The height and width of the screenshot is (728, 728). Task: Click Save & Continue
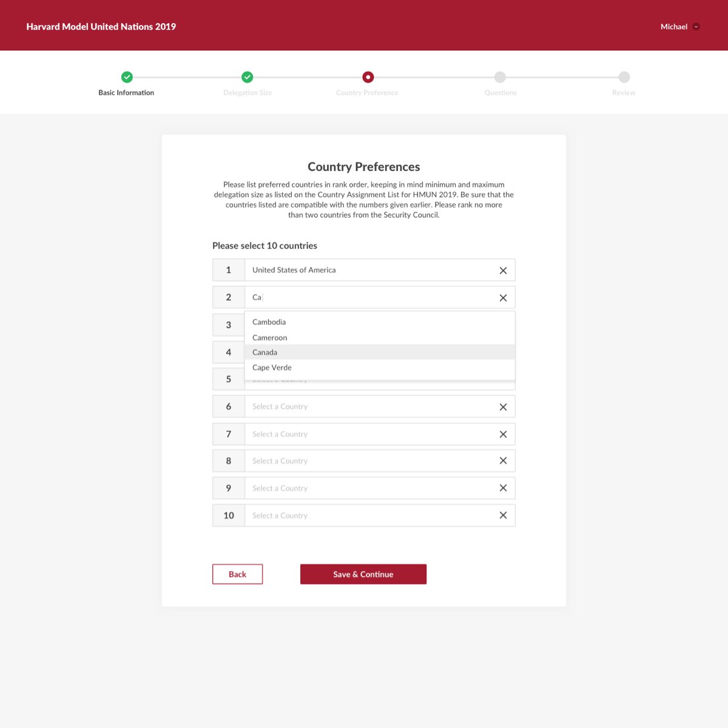pyautogui.click(x=363, y=574)
